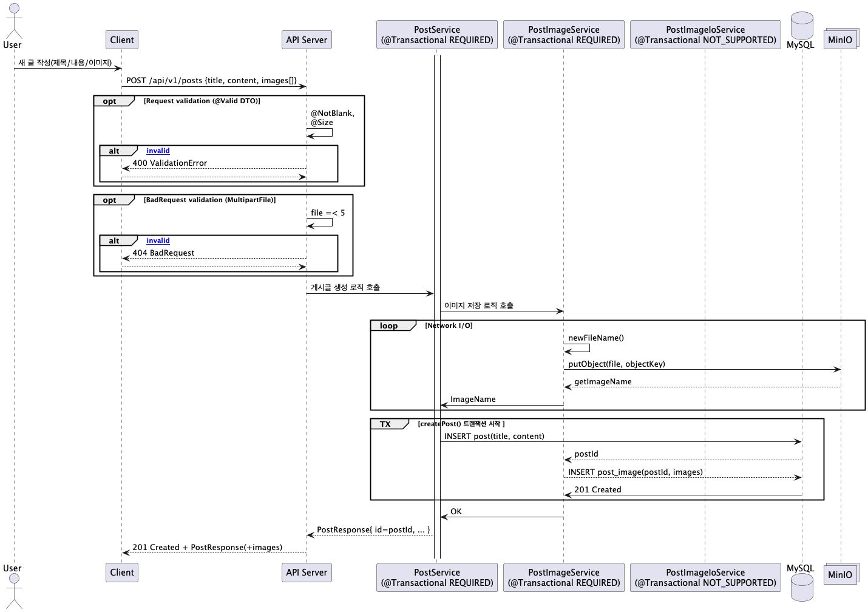Image resolution: width=868 pixels, height=612 pixels.
Task: Select the "PostResponse{ id=postId, ... }" message
Action: (x=373, y=529)
